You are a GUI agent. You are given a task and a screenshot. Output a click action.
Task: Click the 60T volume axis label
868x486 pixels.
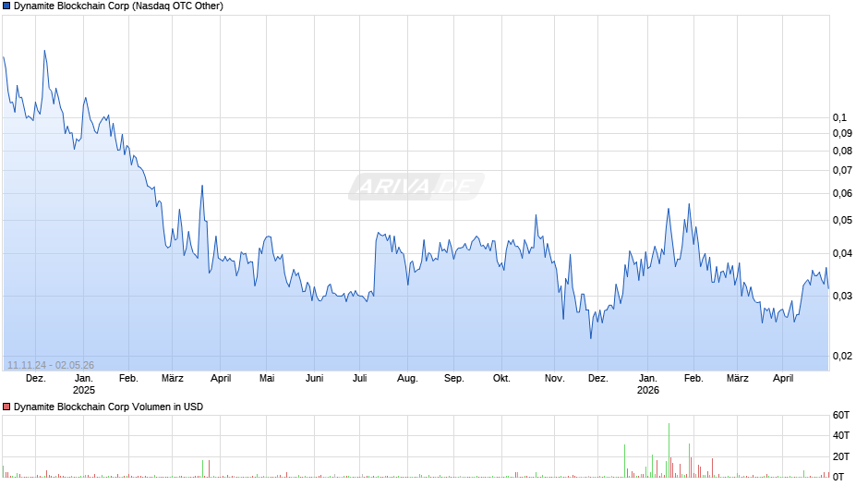[841, 415]
